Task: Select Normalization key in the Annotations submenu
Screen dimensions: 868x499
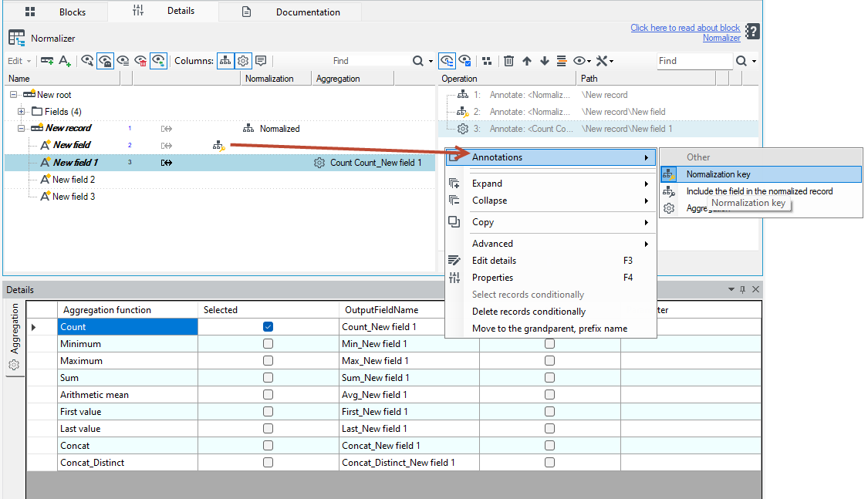Action: pyautogui.click(x=762, y=174)
